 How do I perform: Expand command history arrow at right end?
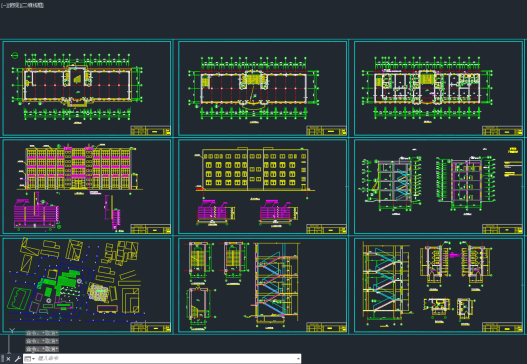coord(298,359)
